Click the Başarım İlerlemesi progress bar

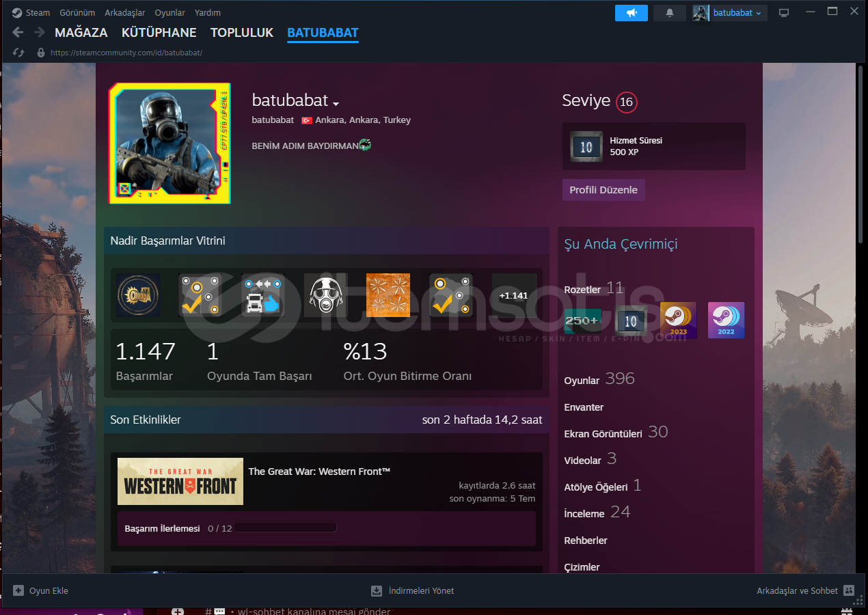(x=286, y=528)
